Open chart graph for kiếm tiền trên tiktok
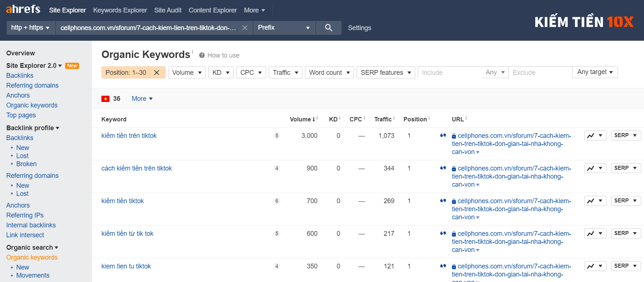Image resolution: width=644 pixels, height=282 pixels. (x=595, y=136)
